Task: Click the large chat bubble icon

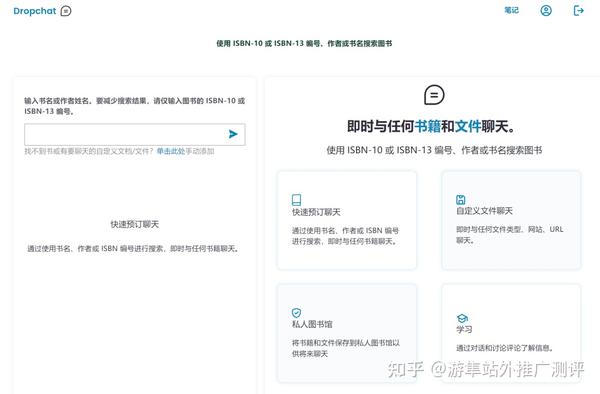Action: [434, 95]
